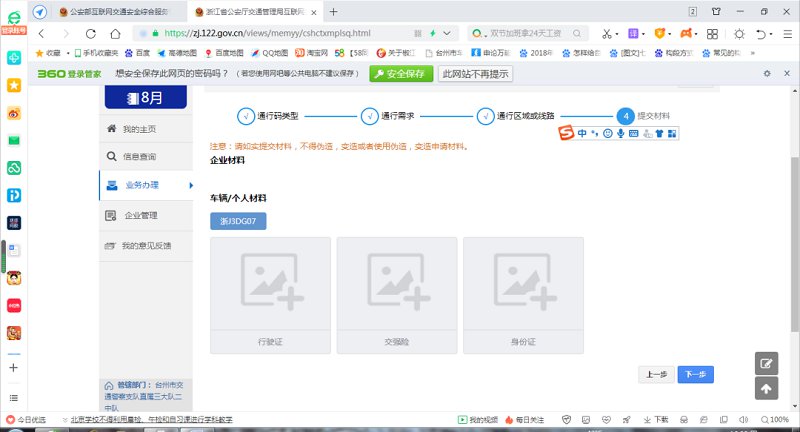Viewport: 800px width, 432px height.
Task: Go back with the 上一步 button
Action: tap(656, 374)
